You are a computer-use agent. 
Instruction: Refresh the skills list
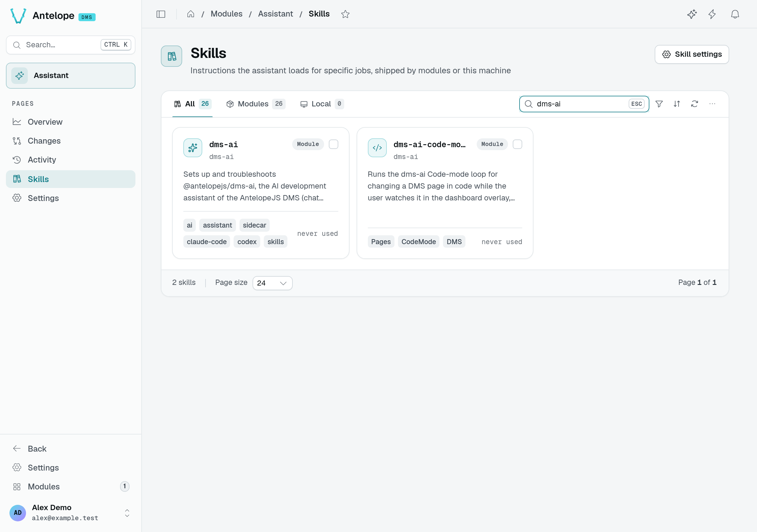pyautogui.click(x=695, y=104)
